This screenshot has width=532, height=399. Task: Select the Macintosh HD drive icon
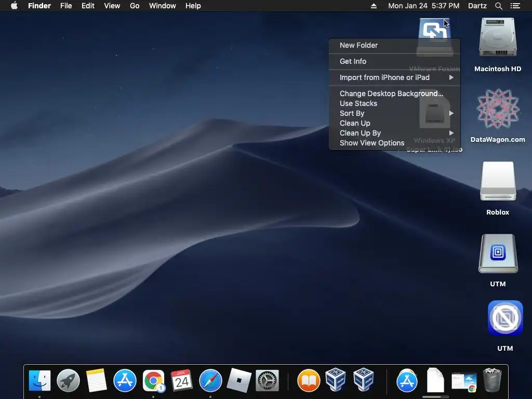(x=498, y=37)
